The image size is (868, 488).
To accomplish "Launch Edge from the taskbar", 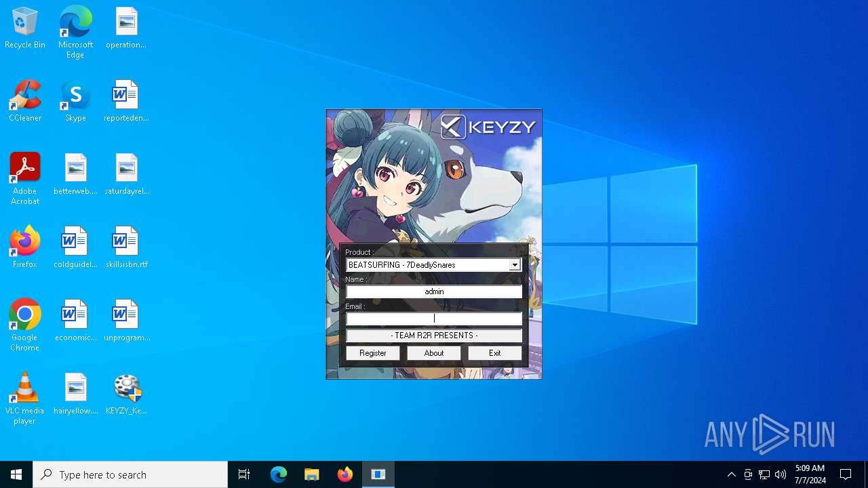I will (279, 474).
